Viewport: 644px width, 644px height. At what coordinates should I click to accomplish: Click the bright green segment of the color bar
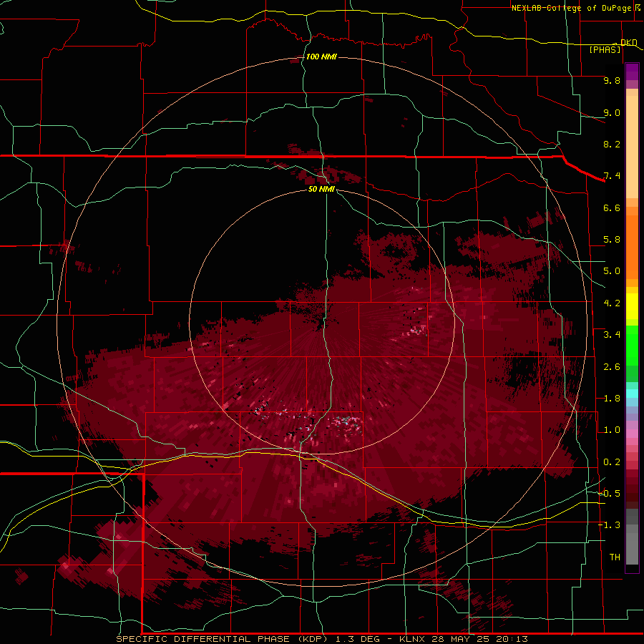632,346
